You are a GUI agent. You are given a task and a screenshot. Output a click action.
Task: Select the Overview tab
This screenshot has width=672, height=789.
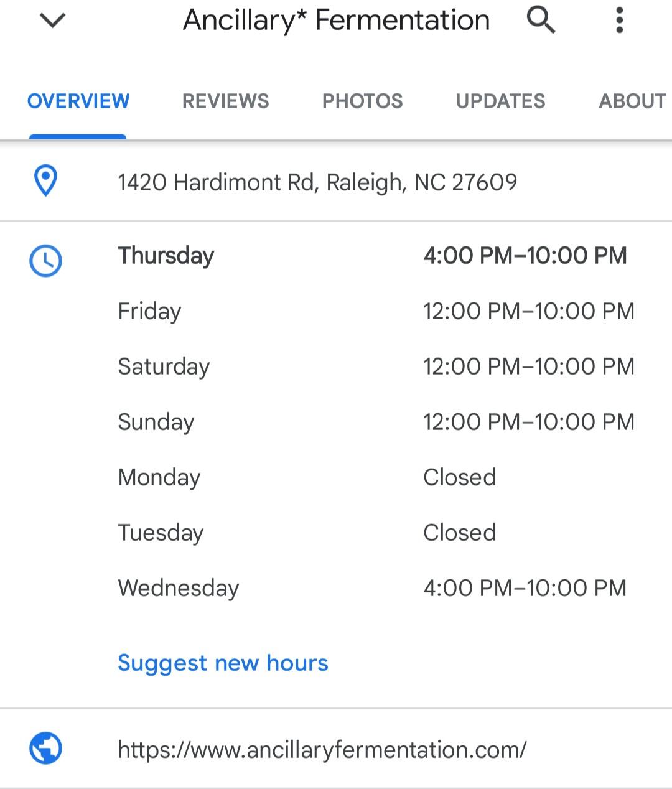78,101
